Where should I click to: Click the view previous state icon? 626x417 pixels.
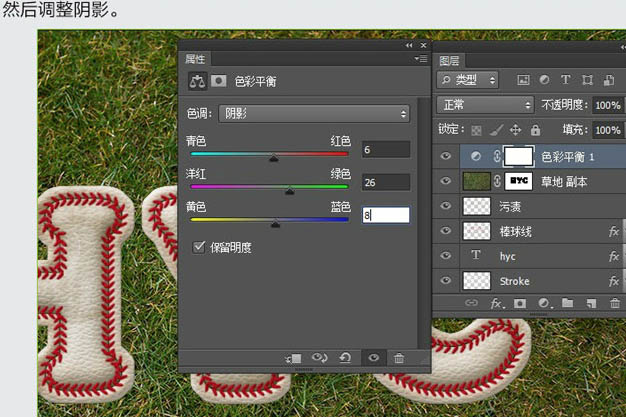click(x=319, y=357)
